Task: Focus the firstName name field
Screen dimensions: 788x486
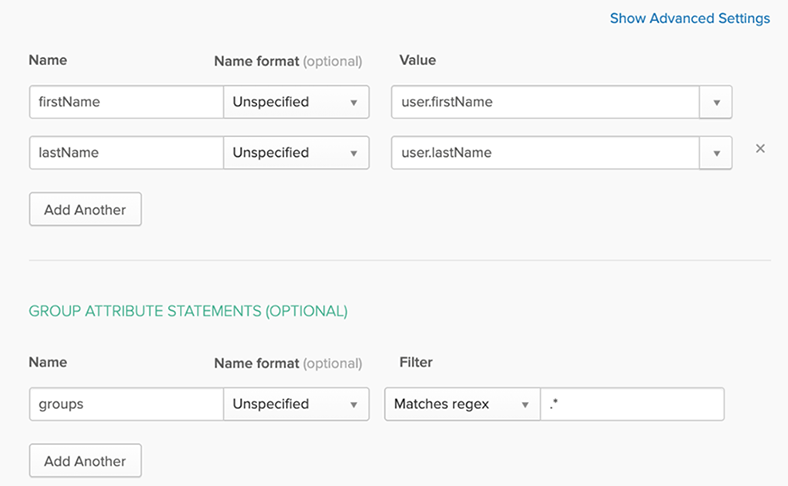Action: [x=125, y=102]
